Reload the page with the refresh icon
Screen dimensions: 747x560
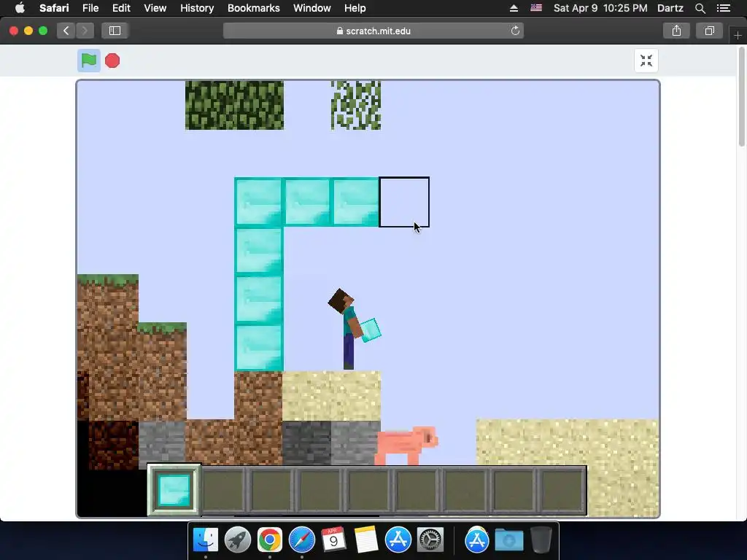(x=515, y=31)
